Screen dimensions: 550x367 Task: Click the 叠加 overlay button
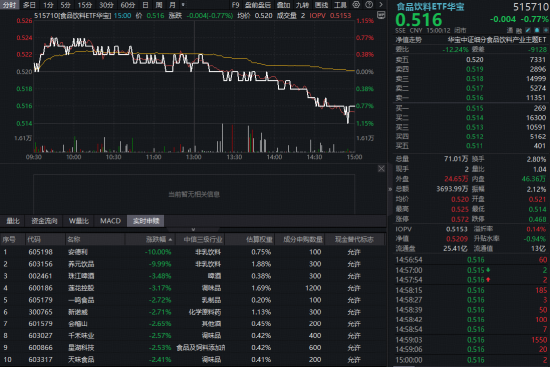(283, 5)
